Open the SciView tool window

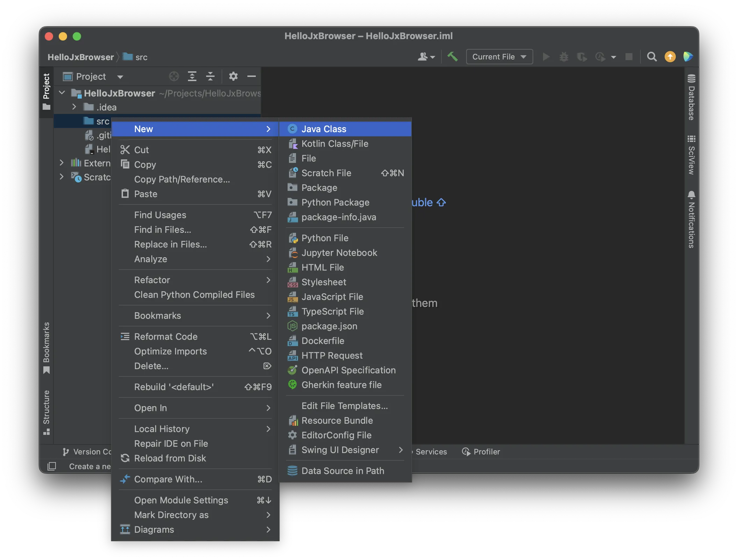tap(691, 155)
